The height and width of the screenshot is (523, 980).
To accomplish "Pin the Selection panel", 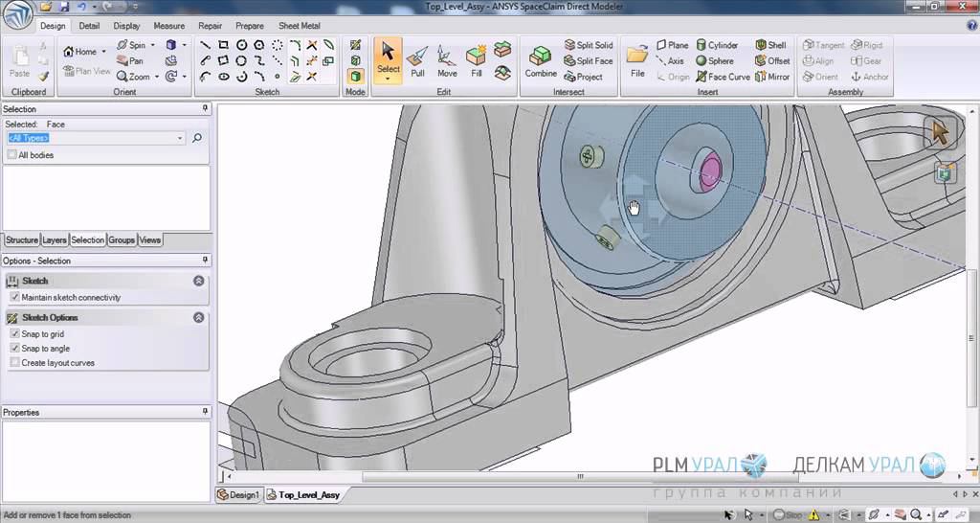I will (205, 109).
